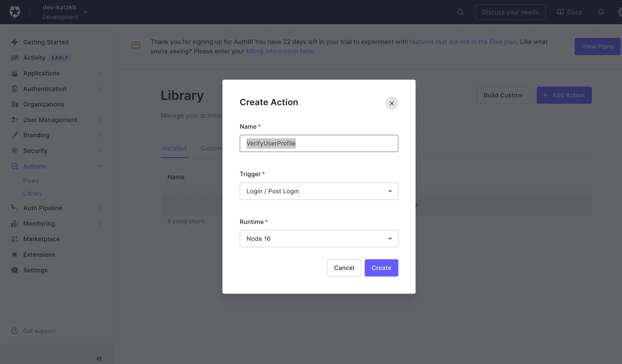Open billing information here link
Viewport: 622px width, 364px height.
(x=279, y=51)
